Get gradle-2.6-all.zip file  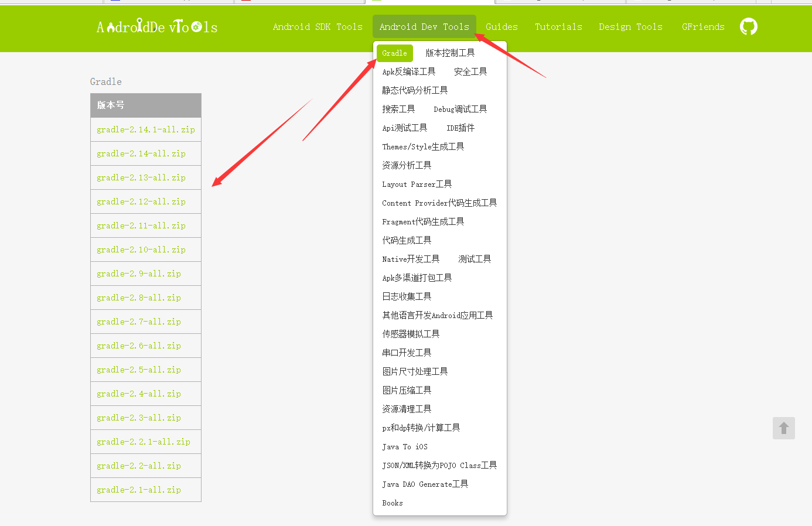point(139,346)
